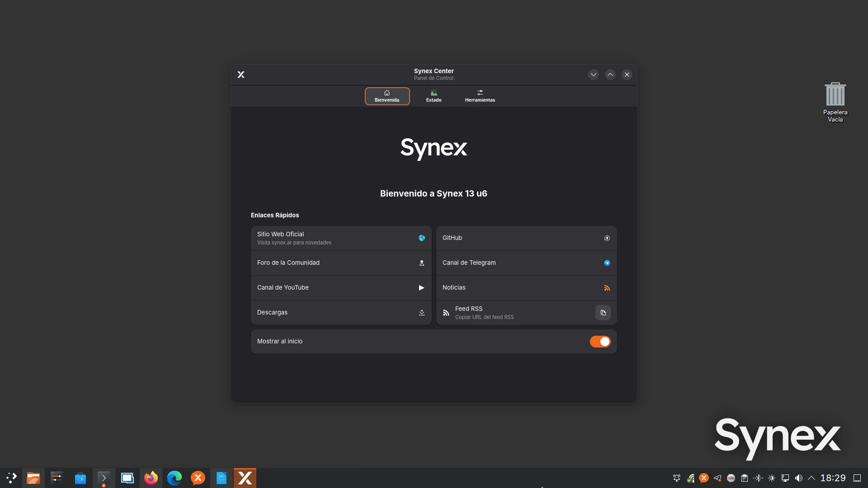Open the software store bag icon

pyautogui.click(x=80, y=478)
